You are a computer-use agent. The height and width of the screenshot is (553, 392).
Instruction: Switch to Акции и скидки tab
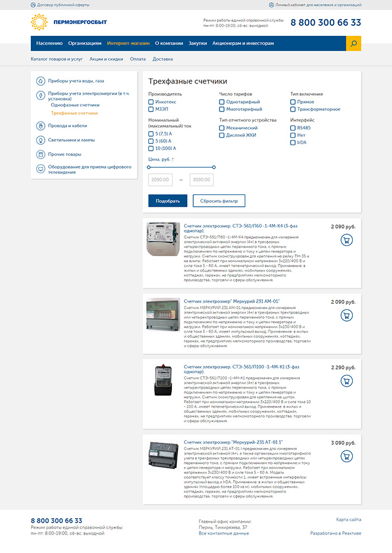(106, 59)
